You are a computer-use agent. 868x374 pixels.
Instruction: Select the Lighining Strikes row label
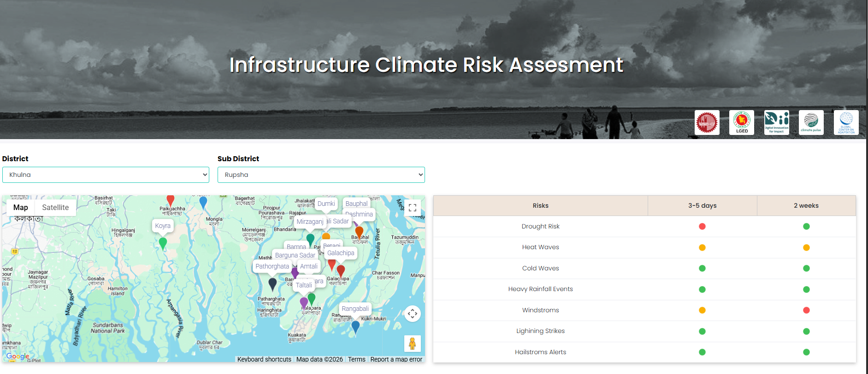pyautogui.click(x=540, y=331)
